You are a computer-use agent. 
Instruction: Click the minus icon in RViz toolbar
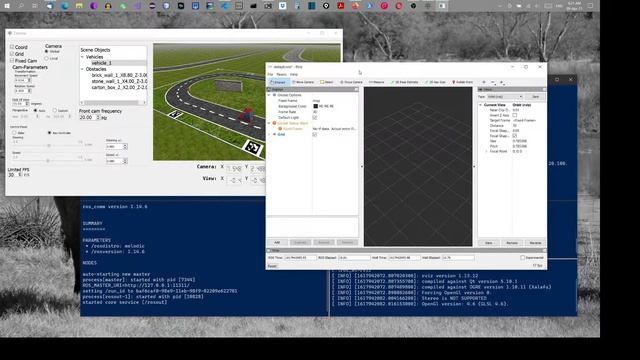click(x=493, y=82)
